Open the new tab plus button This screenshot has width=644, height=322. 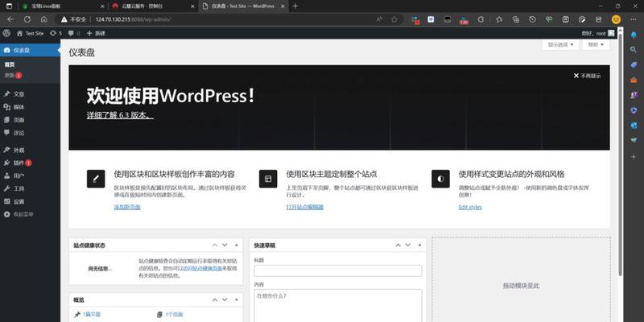coord(295,6)
